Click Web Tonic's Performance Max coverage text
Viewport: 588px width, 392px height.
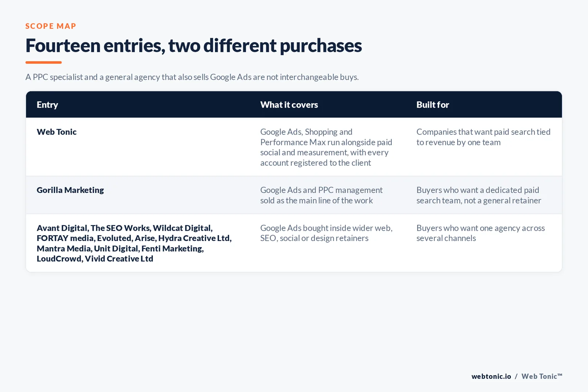click(x=326, y=147)
